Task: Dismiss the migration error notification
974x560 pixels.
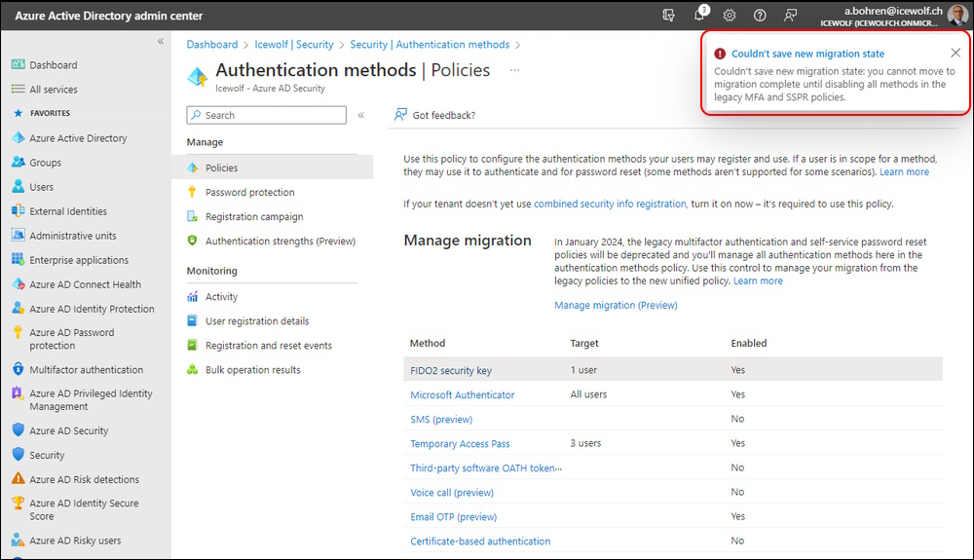Action: pyautogui.click(x=955, y=53)
